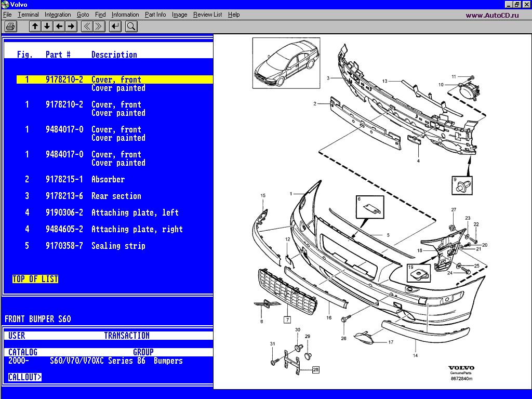This screenshot has width=532, height=399.
Task: Click inset box 9 clip detail
Action: 462,185
